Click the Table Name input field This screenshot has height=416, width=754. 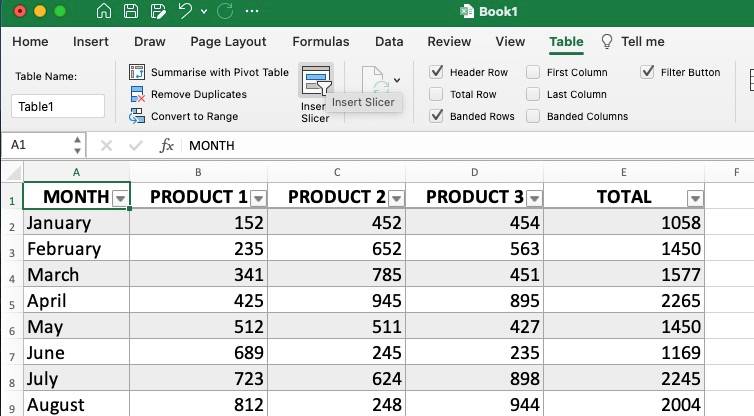[58, 107]
